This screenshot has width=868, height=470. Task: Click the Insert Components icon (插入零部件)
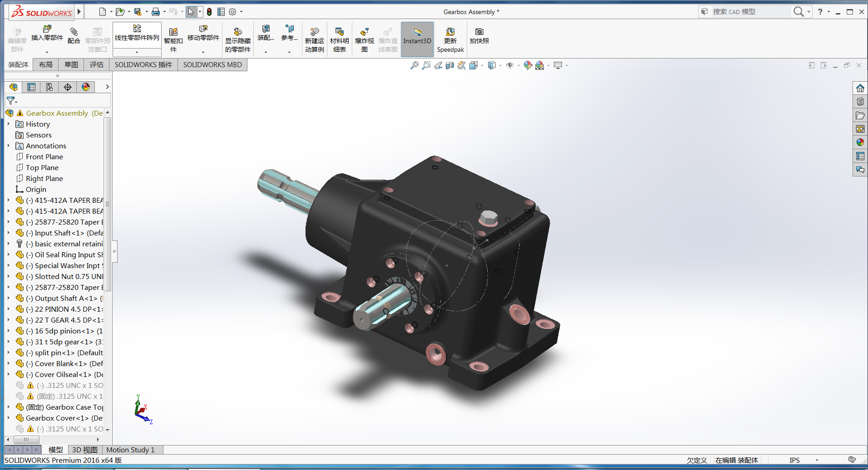click(x=47, y=33)
